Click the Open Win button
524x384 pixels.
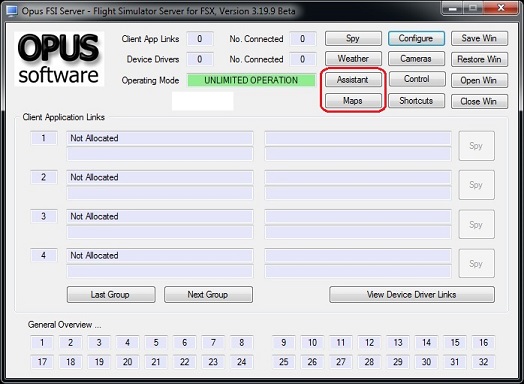pos(479,81)
